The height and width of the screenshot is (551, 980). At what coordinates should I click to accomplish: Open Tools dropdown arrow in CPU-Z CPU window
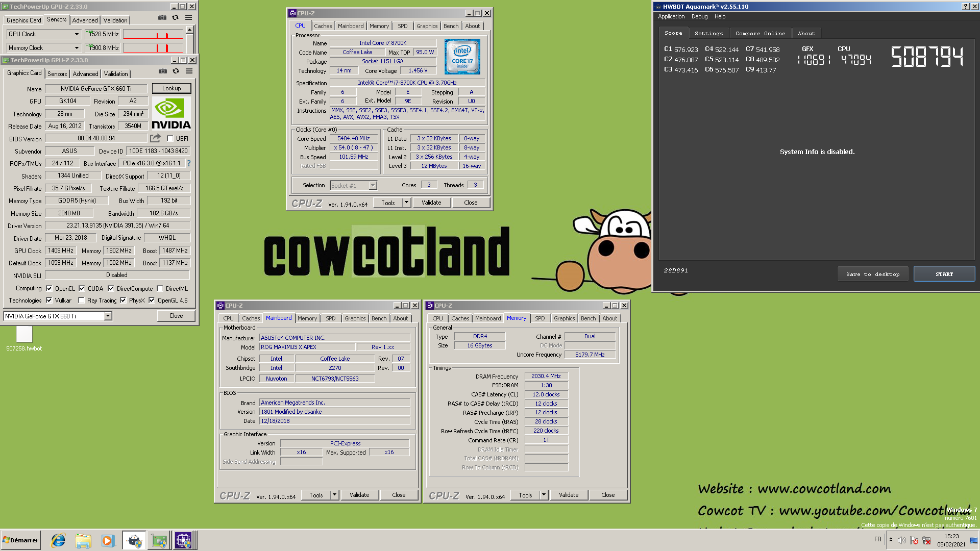[x=407, y=203]
